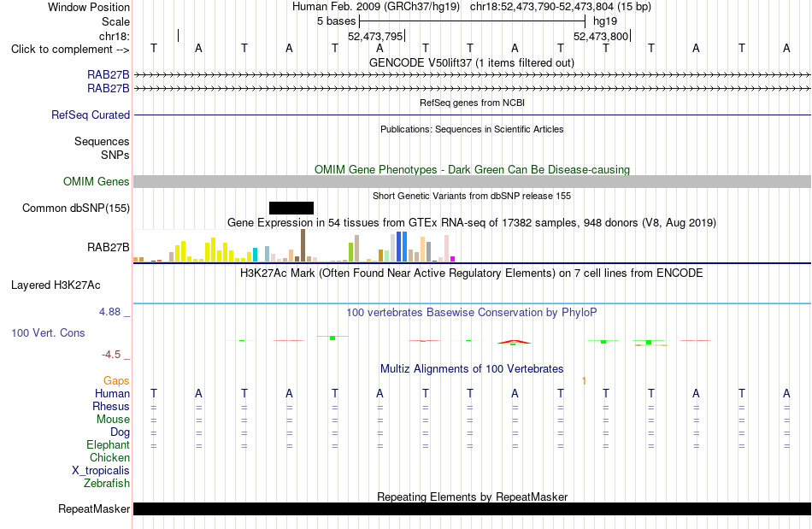Open the RefSeq Curated track label
Screen dimensions: 812x529
point(90,115)
